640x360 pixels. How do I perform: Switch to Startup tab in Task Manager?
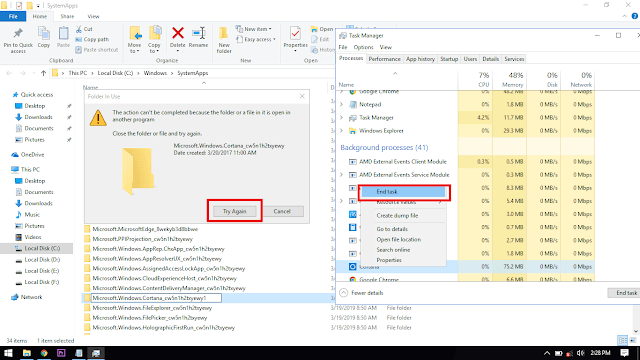pyautogui.click(x=449, y=59)
